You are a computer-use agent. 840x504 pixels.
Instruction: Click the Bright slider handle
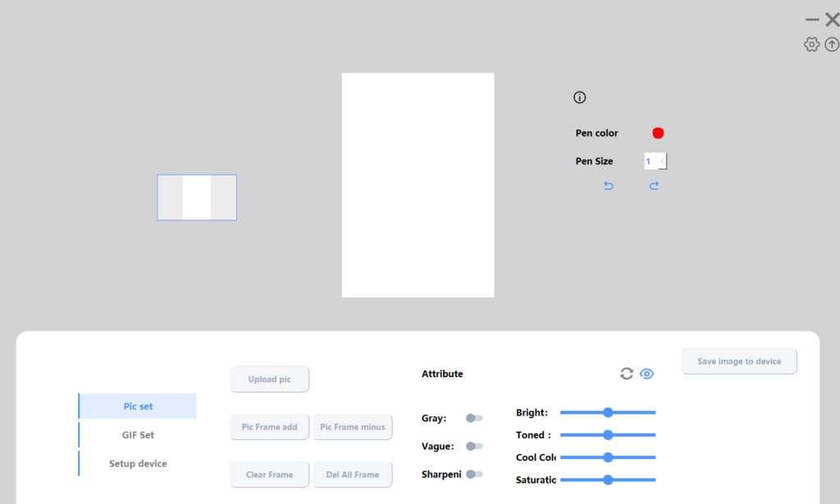click(608, 412)
